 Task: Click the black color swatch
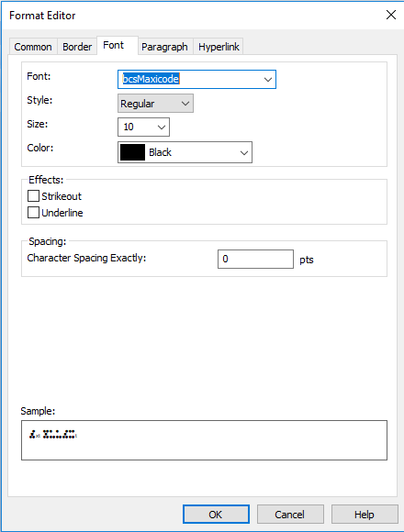[x=133, y=152]
